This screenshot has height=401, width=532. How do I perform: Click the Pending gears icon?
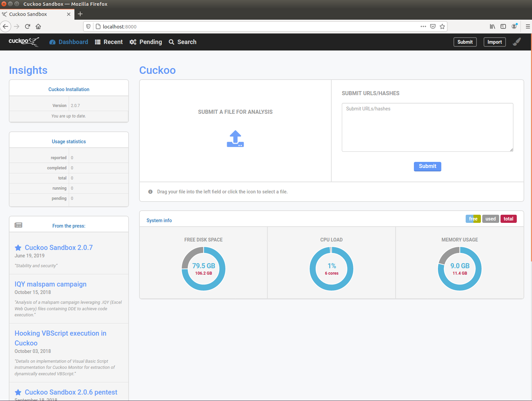(133, 42)
